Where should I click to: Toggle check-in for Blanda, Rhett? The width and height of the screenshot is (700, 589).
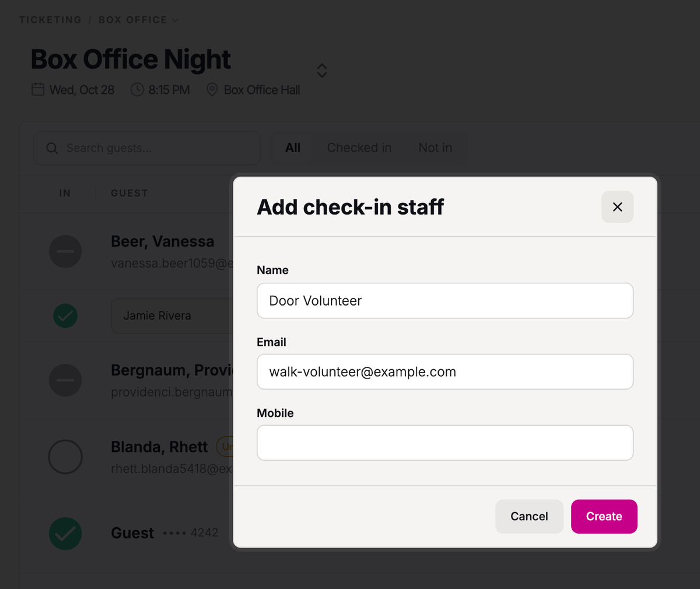(x=65, y=457)
